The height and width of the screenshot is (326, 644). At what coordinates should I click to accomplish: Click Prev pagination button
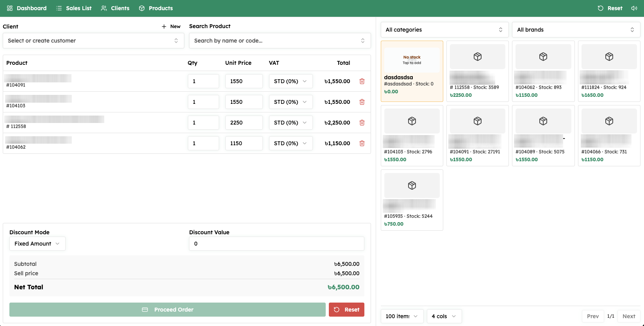(x=593, y=316)
